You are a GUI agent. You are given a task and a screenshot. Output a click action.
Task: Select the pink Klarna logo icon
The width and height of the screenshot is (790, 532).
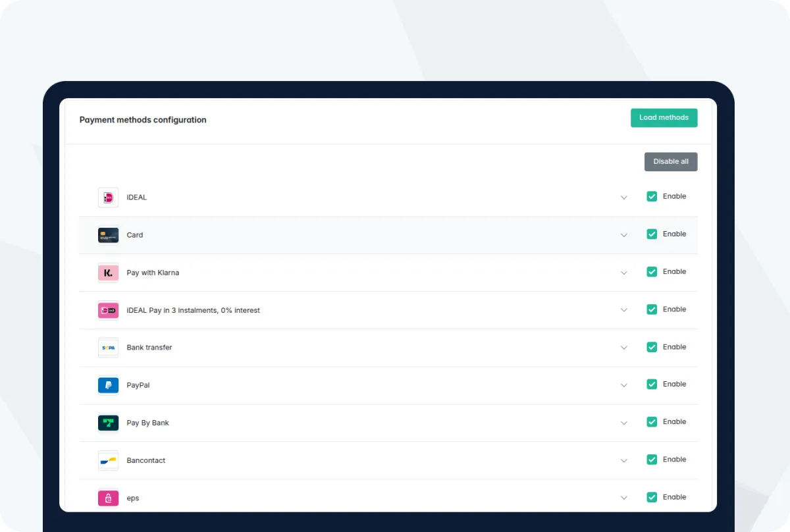pos(108,273)
